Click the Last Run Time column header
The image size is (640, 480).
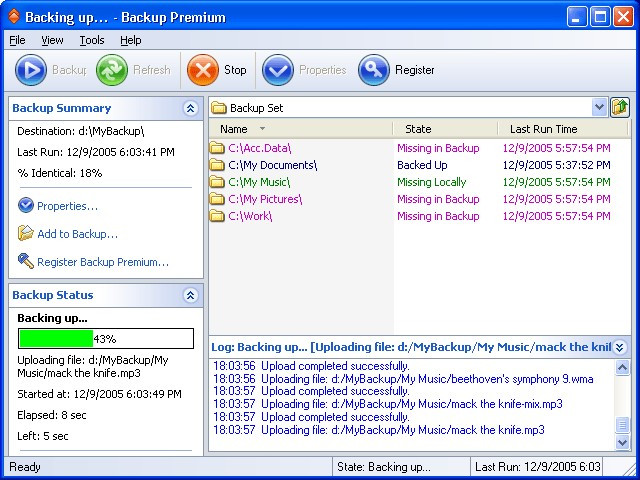562,129
